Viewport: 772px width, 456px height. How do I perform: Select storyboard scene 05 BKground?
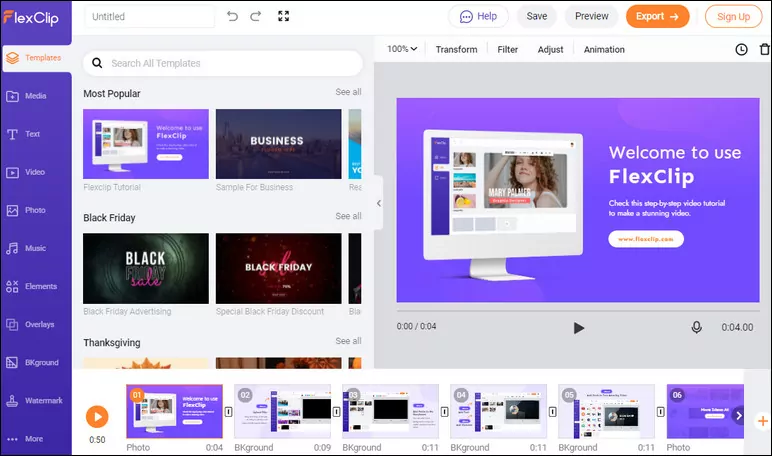607,412
